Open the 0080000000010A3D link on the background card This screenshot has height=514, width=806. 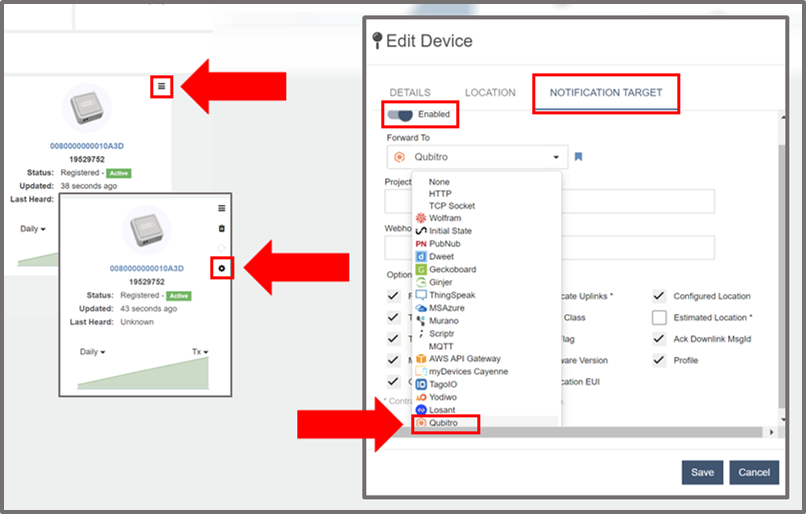(87, 146)
